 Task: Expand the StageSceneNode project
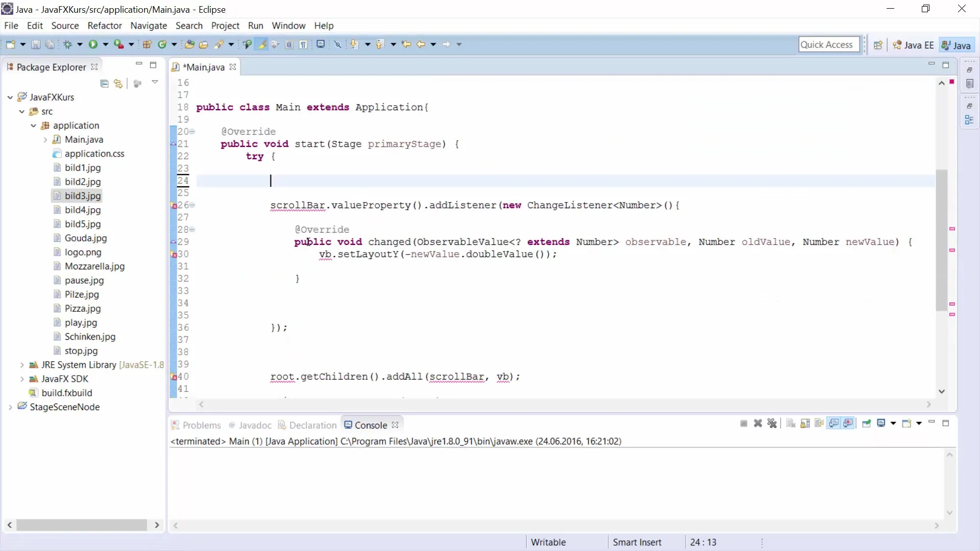pyautogui.click(x=10, y=407)
